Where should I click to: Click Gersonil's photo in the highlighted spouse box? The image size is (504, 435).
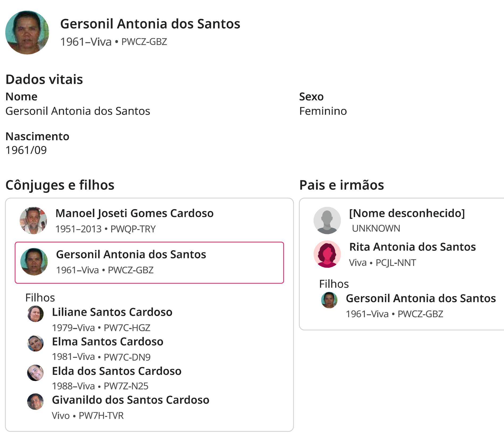[x=34, y=262]
